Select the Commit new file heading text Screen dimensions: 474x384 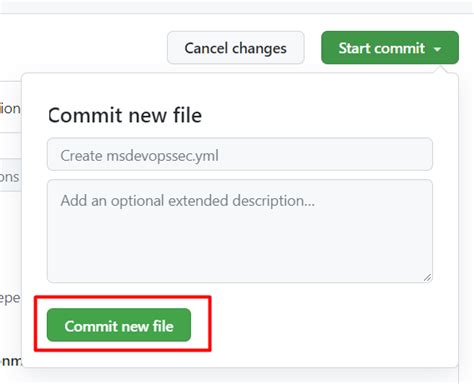(125, 115)
